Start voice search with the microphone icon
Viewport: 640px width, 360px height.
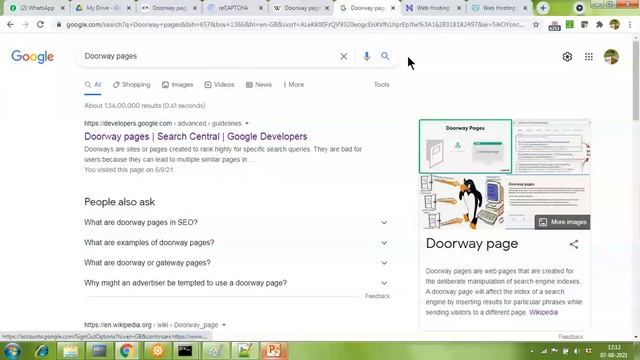pyautogui.click(x=367, y=56)
